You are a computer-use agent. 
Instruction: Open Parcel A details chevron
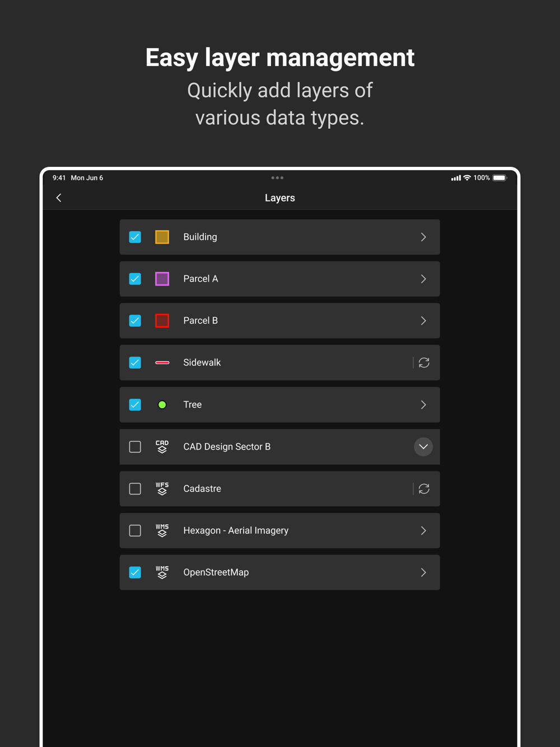(423, 279)
